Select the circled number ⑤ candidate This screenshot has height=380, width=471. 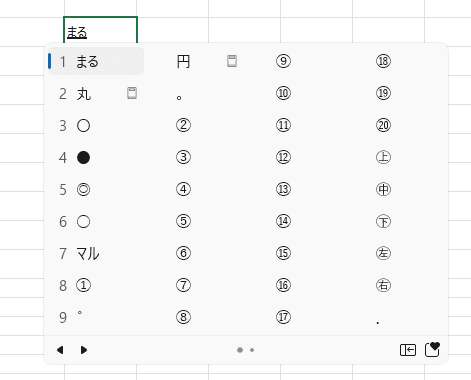183,221
